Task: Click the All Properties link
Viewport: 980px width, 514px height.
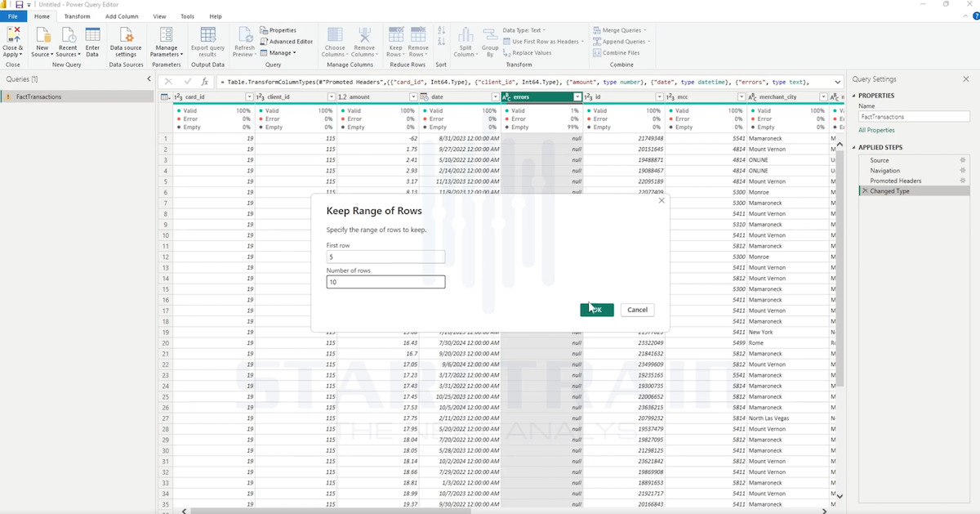Action: coord(876,130)
